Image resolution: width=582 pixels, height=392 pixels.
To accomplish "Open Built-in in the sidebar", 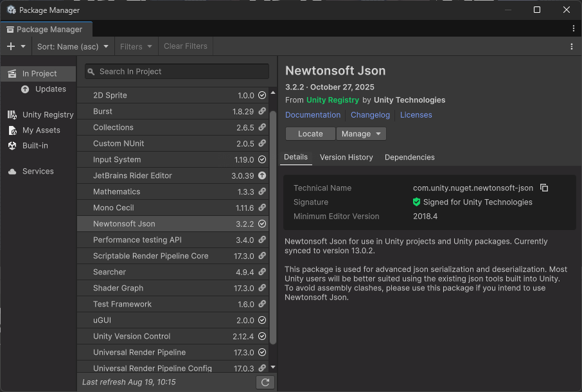I will tap(39, 145).
